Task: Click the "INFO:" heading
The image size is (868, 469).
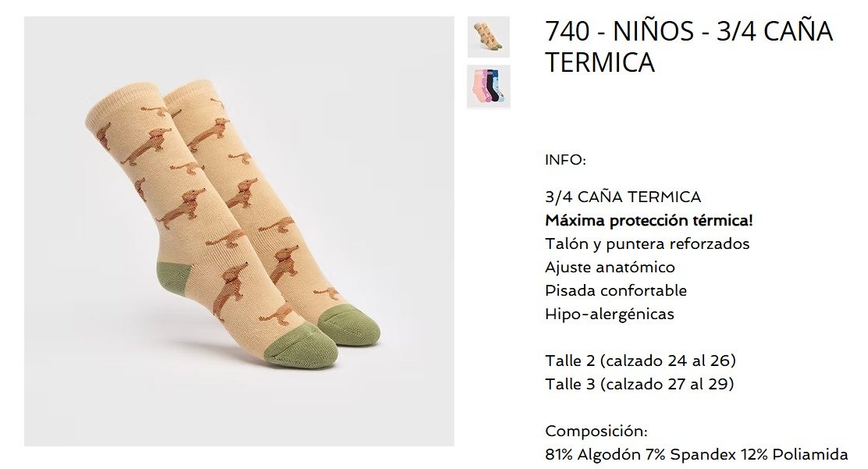Action: (x=565, y=160)
